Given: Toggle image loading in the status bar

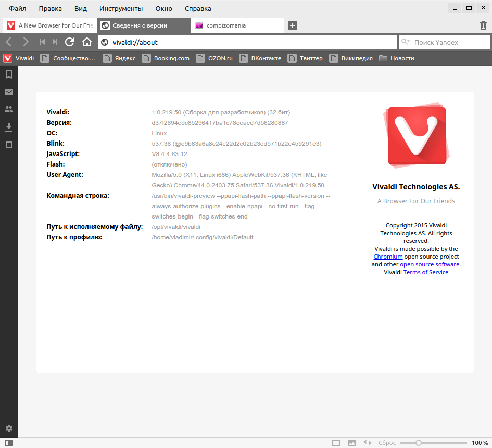Looking at the screenshot, I should point(352,443).
